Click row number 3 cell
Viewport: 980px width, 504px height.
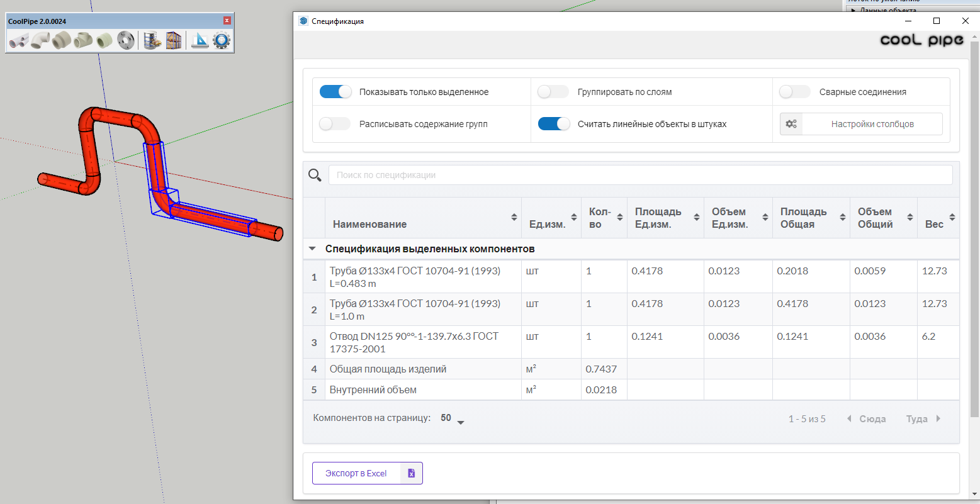[x=314, y=342]
